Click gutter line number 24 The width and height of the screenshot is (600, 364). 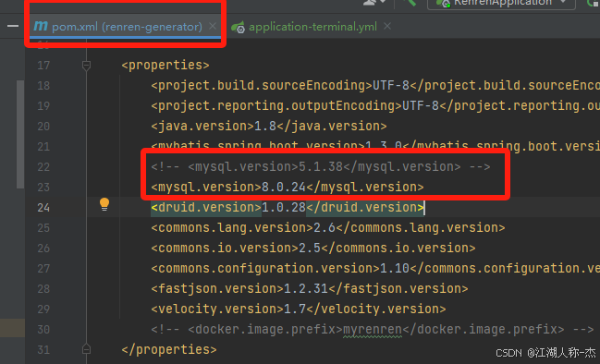[43, 208]
